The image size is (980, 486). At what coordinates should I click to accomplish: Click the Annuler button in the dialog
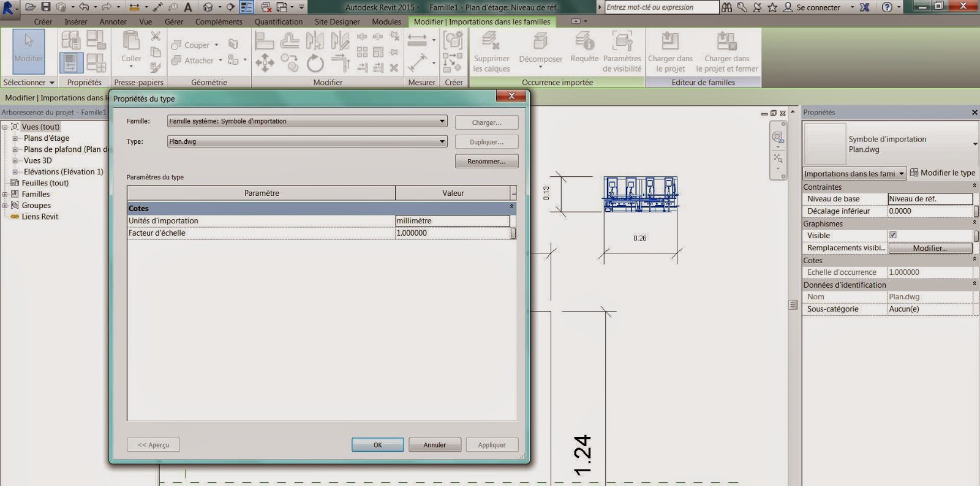click(x=435, y=445)
